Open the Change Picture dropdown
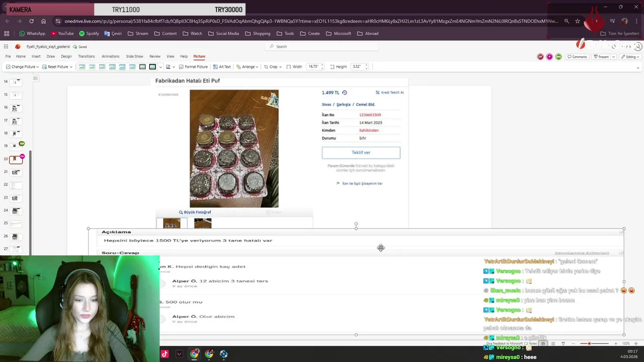 [x=22, y=66]
